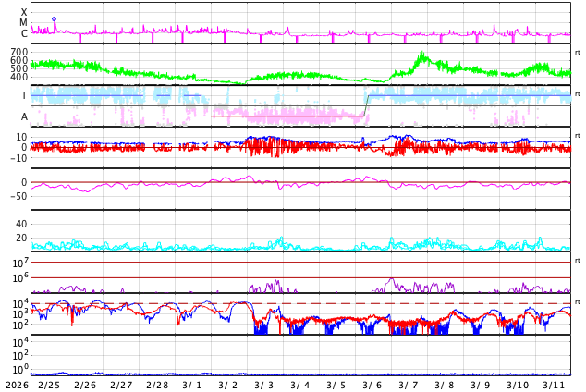The image size is (586, 392).
Task: Click the -50 axis value label
Action: click(17, 196)
